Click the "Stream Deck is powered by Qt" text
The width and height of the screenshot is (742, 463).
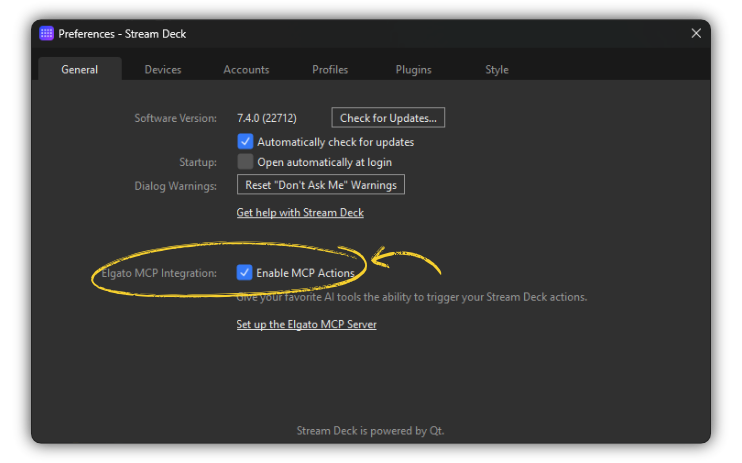370,431
